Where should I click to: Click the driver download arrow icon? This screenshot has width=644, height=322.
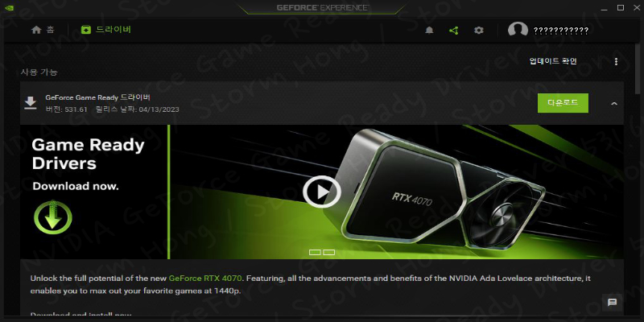pos(31,103)
